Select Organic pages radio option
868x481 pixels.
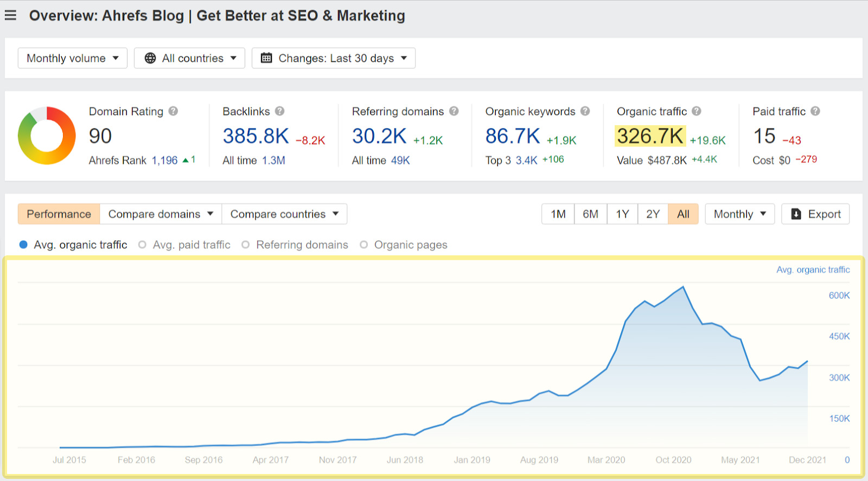[363, 245]
